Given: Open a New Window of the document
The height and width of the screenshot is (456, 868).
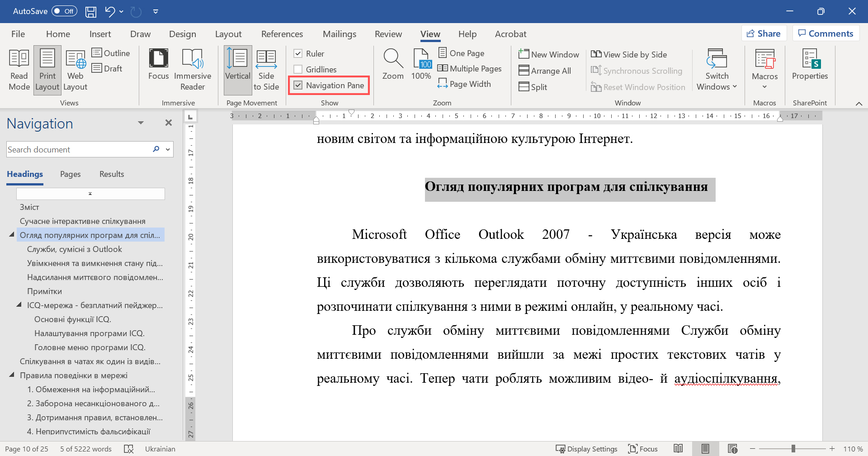Looking at the screenshot, I should coord(548,54).
